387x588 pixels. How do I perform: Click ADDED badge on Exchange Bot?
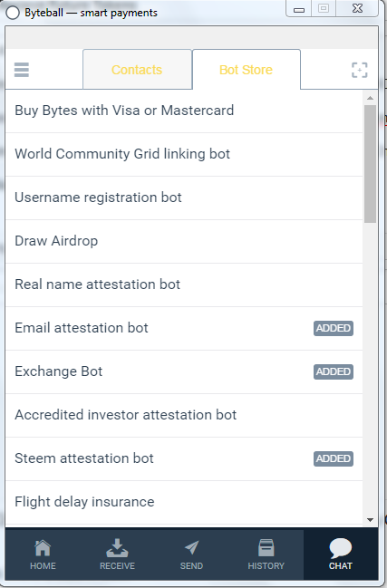pyautogui.click(x=334, y=371)
